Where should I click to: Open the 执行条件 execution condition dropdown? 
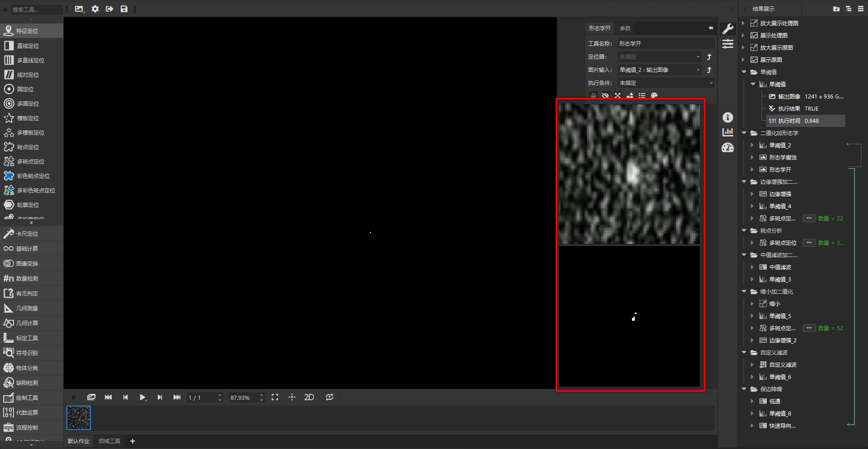click(x=666, y=83)
